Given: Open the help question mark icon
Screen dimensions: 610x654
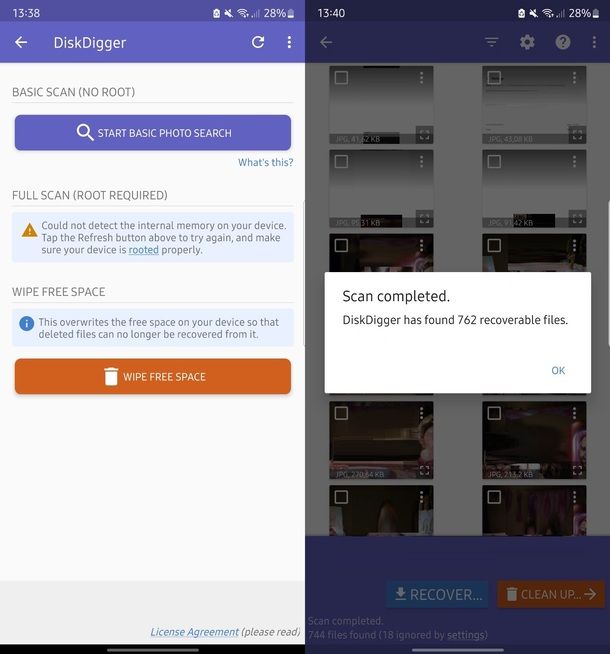Looking at the screenshot, I should click(562, 42).
